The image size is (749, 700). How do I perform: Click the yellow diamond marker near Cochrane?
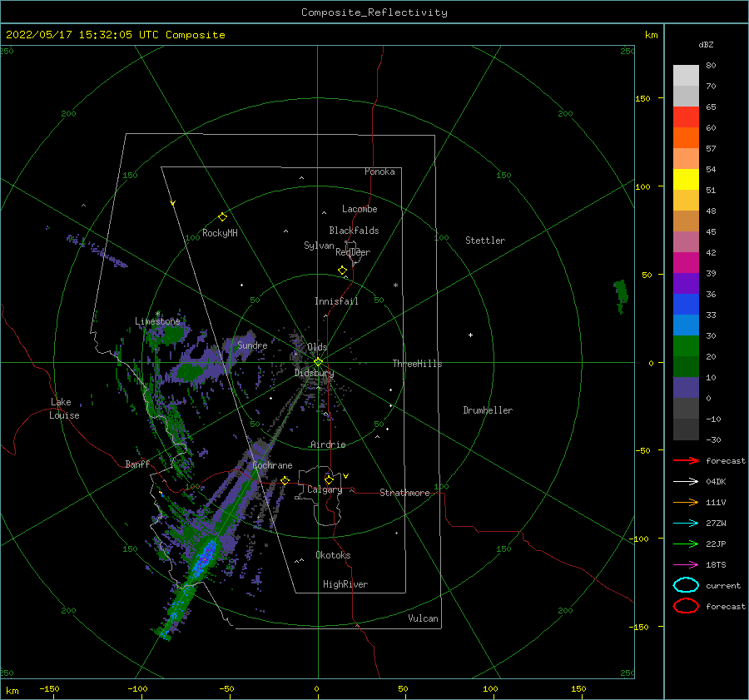pos(285,480)
